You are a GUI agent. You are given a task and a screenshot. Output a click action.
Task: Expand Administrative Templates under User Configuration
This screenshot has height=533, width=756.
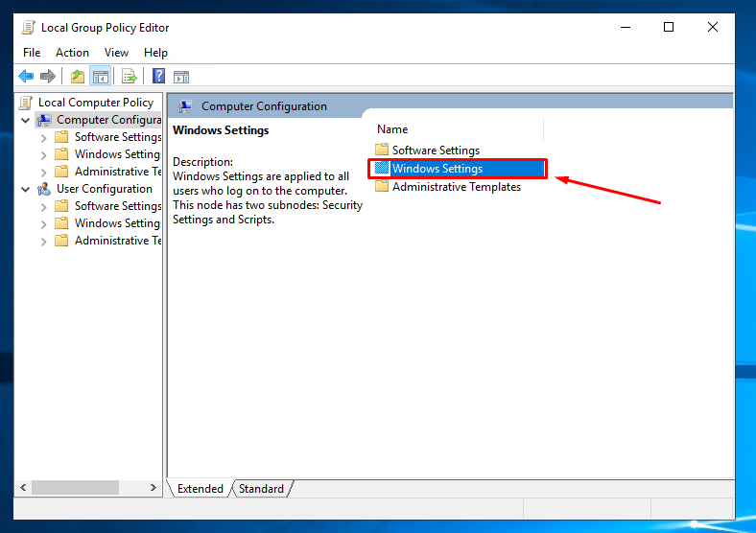click(x=44, y=242)
